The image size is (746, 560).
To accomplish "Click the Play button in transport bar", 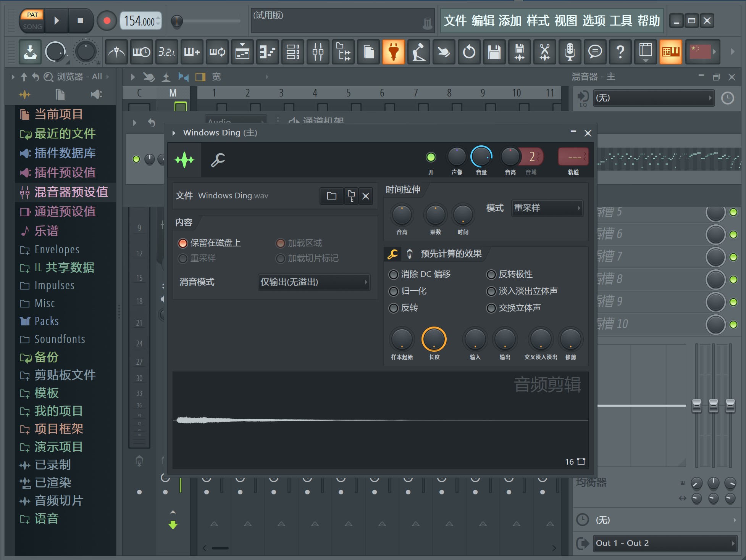I will [x=57, y=21].
